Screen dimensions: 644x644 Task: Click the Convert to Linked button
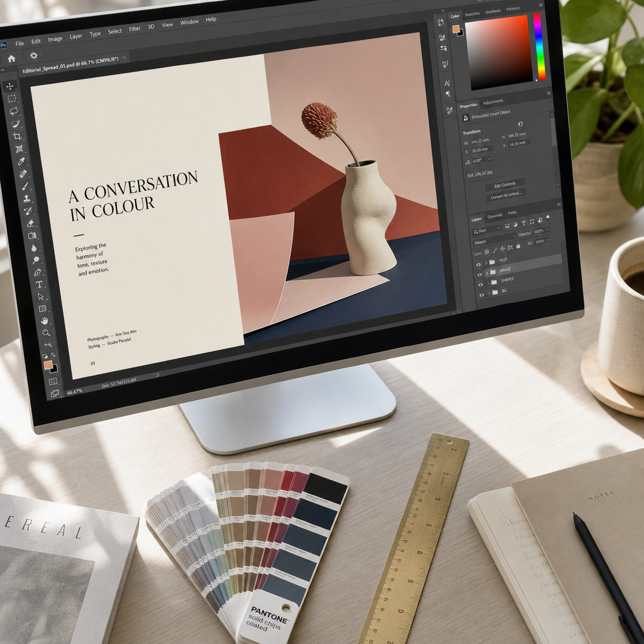506,195
